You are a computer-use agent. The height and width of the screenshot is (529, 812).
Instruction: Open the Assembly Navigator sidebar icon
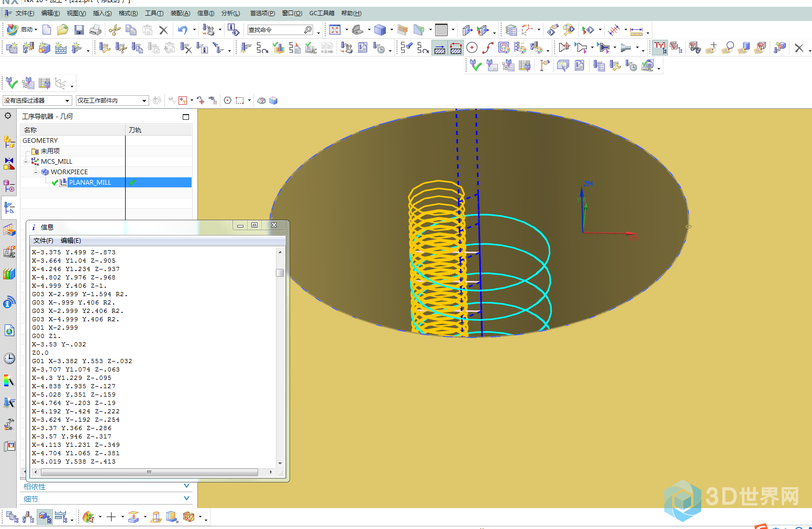[9, 141]
